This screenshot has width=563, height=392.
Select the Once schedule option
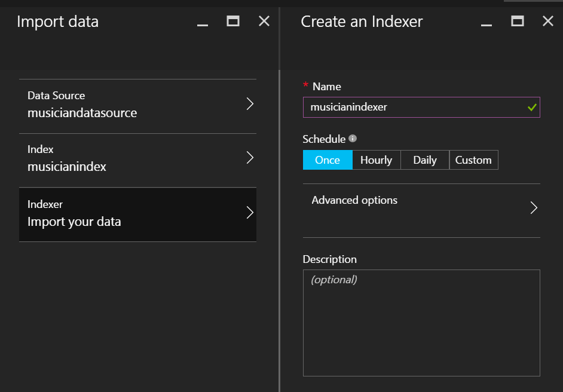[327, 160]
